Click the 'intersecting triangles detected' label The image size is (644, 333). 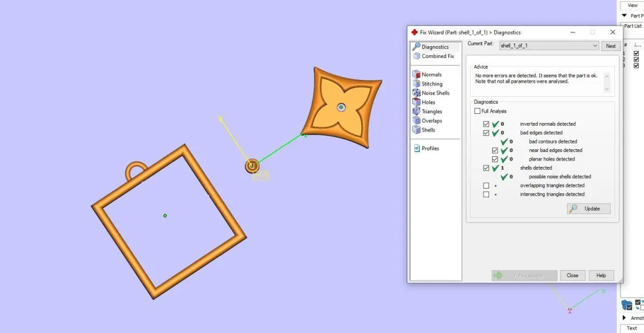[552, 194]
